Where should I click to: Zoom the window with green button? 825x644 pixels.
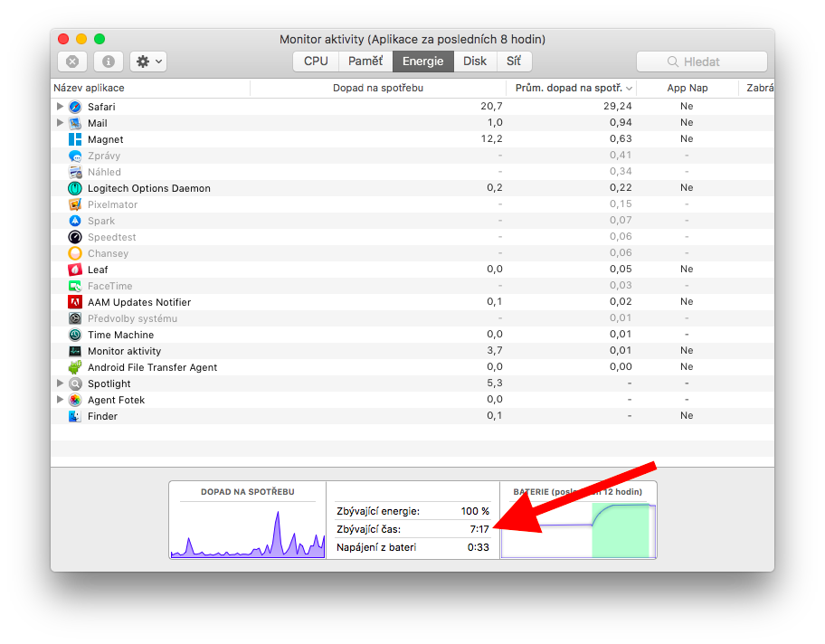100,39
